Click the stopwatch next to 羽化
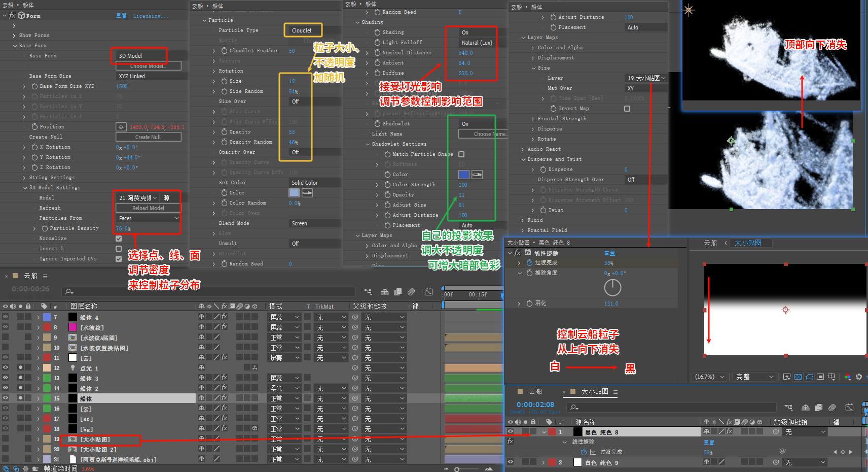Viewport: 868px width, 472px height. click(x=529, y=304)
